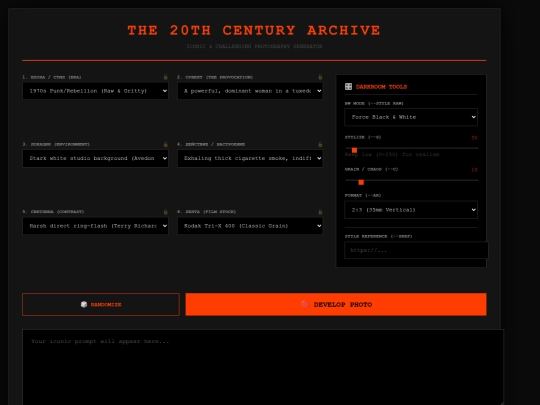Click the output box resize handle
Screen dimensions: 540x405
[501, 403]
